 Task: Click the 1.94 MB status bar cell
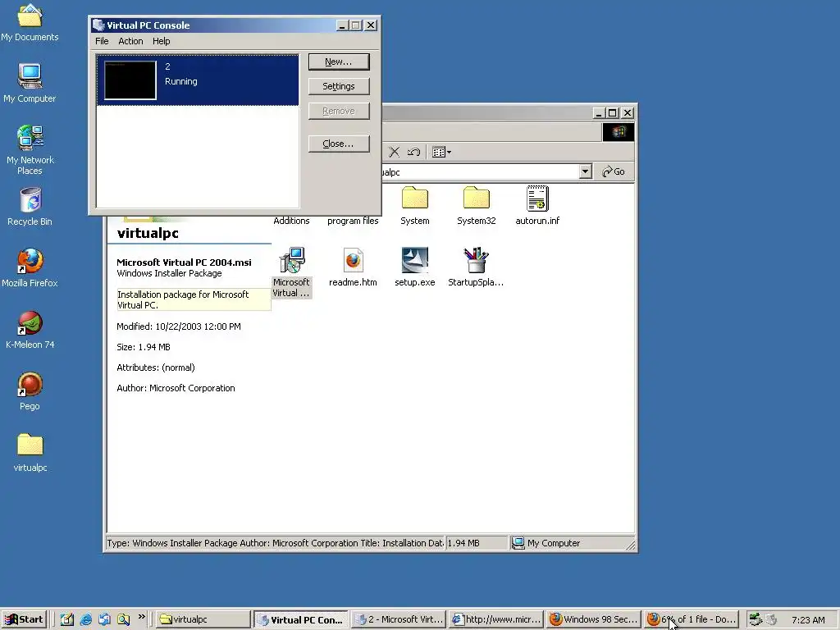pos(477,543)
